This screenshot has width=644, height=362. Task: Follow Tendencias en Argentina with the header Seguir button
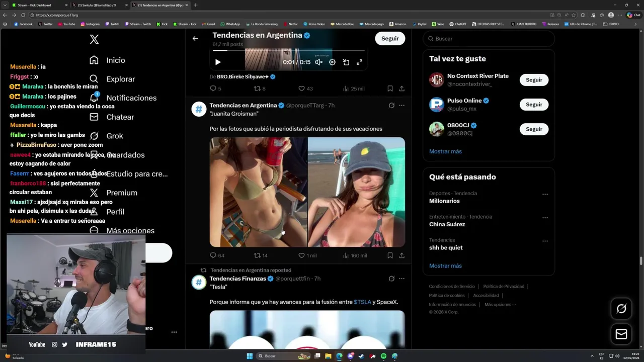[390, 38]
